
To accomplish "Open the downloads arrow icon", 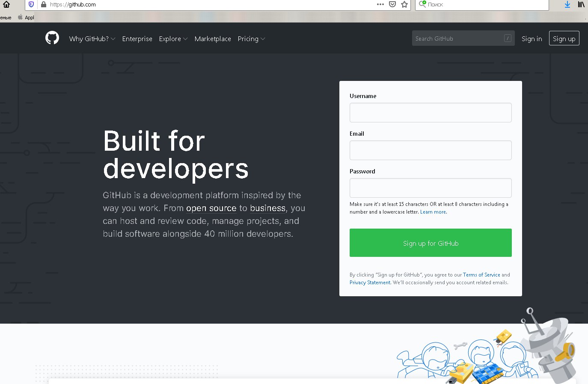I will 567,4.
